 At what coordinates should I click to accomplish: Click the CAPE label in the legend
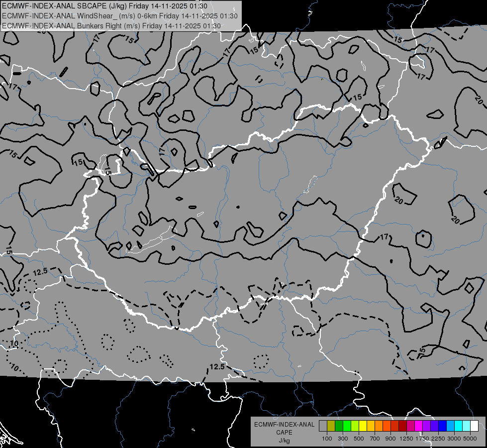(284, 432)
